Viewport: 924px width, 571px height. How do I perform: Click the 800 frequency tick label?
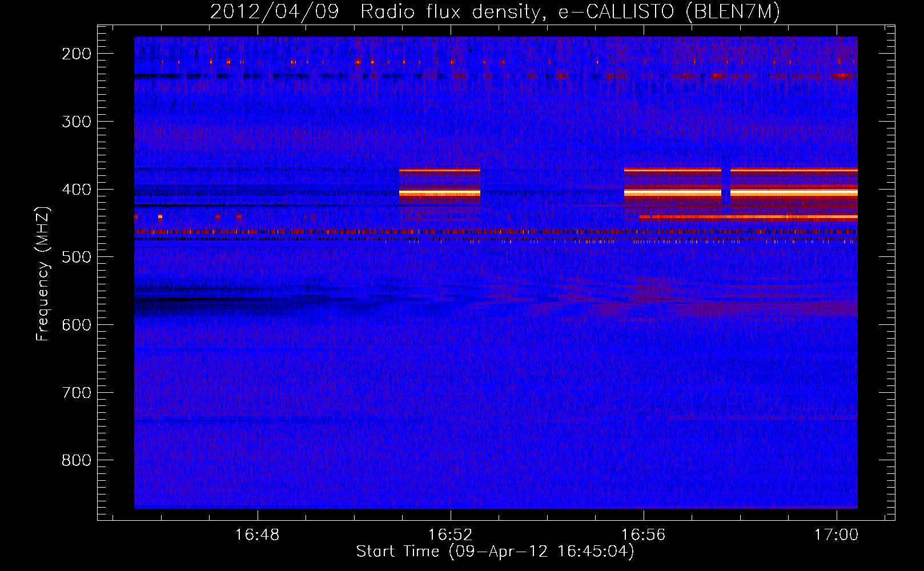click(x=77, y=460)
